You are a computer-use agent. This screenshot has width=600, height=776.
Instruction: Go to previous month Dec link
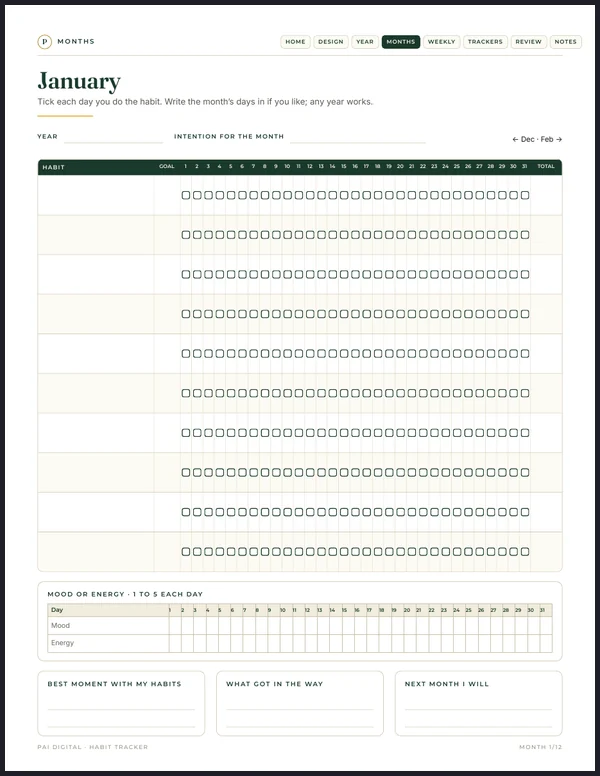523,140
